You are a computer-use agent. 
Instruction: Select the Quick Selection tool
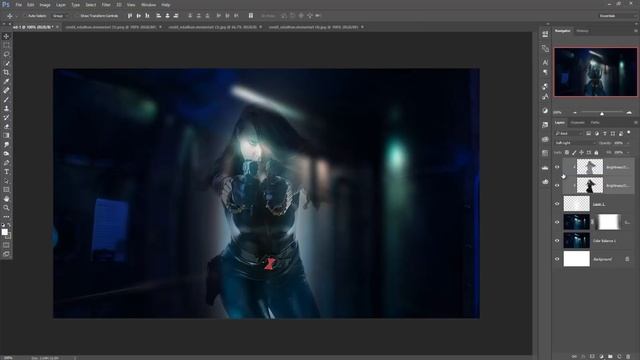click(6, 63)
